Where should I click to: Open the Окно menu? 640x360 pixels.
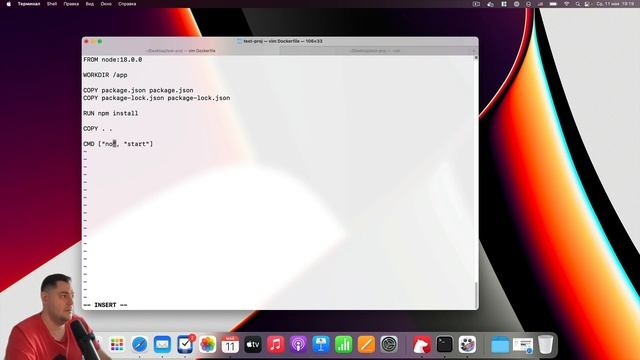[x=106, y=4]
